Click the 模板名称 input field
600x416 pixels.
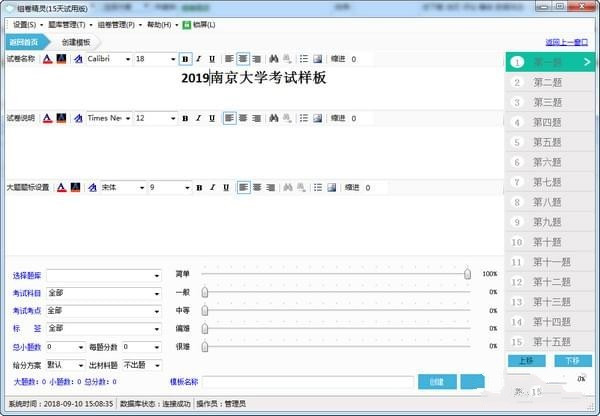click(x=308, y=382)
